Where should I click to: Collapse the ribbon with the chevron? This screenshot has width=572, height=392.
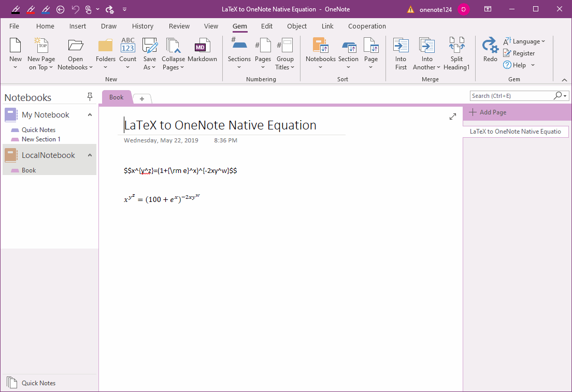click(x=564, y=80)
